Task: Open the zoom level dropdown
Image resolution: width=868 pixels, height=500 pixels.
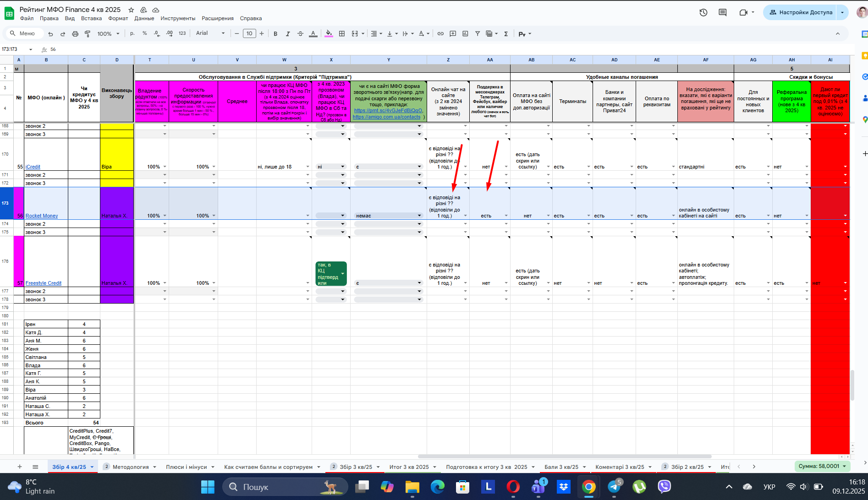Action: point(108,34)
